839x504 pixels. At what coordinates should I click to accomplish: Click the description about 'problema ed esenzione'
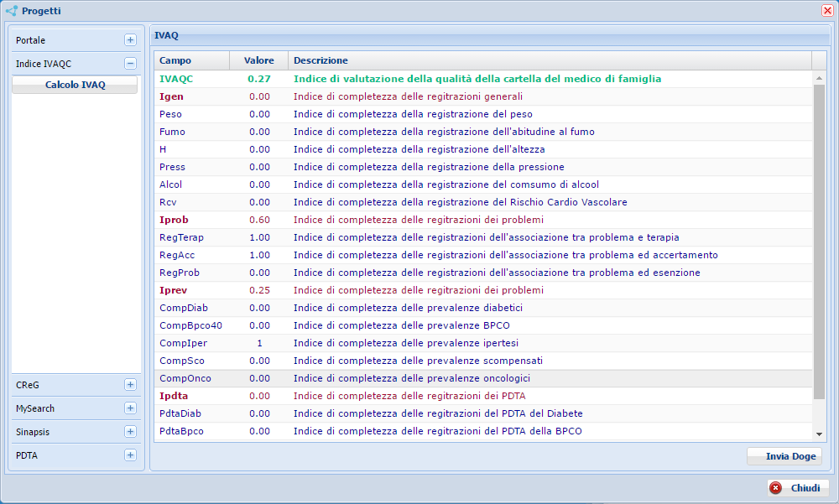pos(497,273)
